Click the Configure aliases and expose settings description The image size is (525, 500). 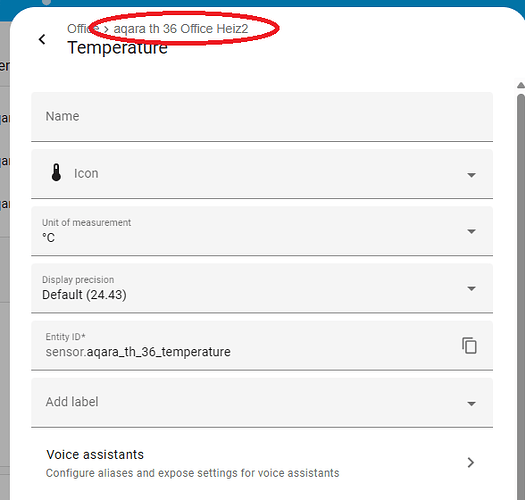tap(193, 473)
